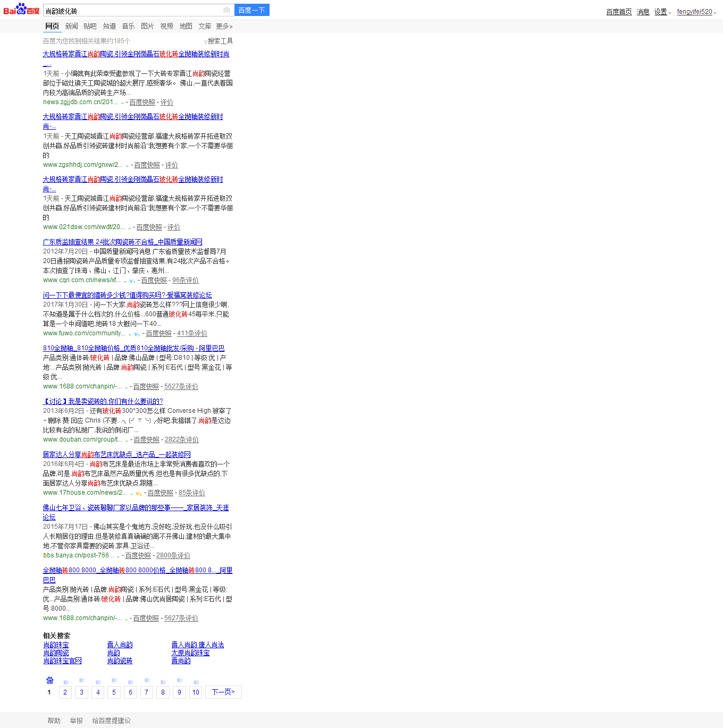Search related term 尚韵瓷砖
The image size is (723, 728).
[120, 661]
